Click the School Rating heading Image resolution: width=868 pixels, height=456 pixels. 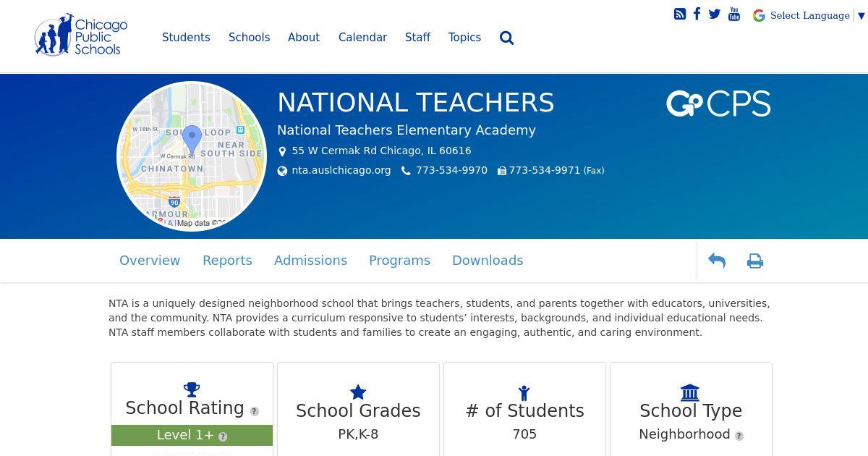coord(185,408)
